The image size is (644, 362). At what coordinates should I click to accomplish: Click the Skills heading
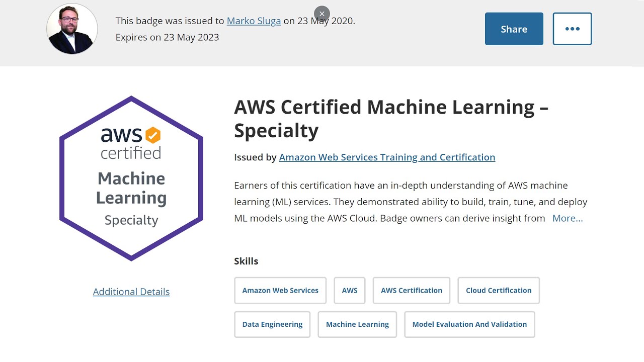[x=246, y=261]
